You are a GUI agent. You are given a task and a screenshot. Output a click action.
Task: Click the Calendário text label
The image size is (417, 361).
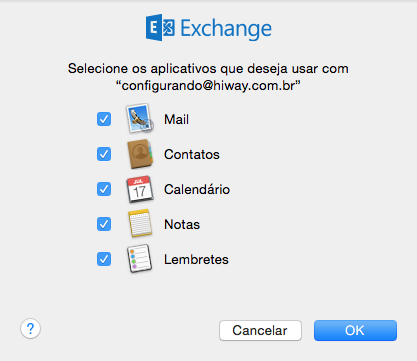197,189
